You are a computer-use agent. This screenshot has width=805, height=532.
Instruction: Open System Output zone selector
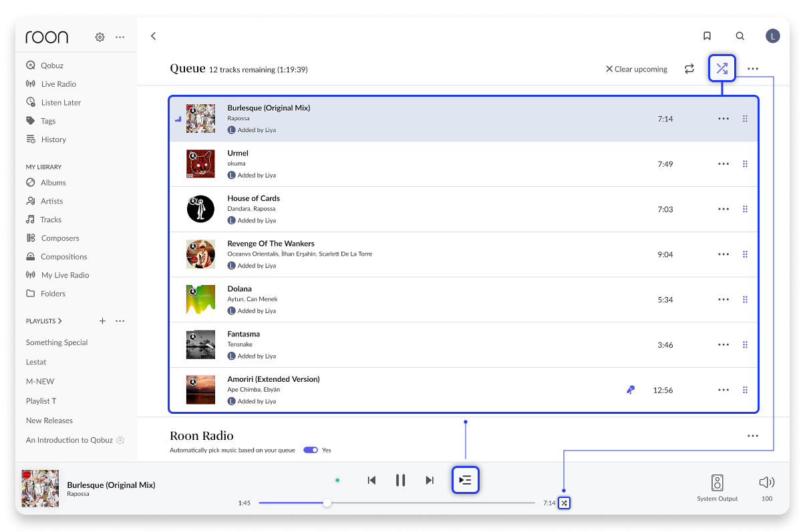point(717,487)
